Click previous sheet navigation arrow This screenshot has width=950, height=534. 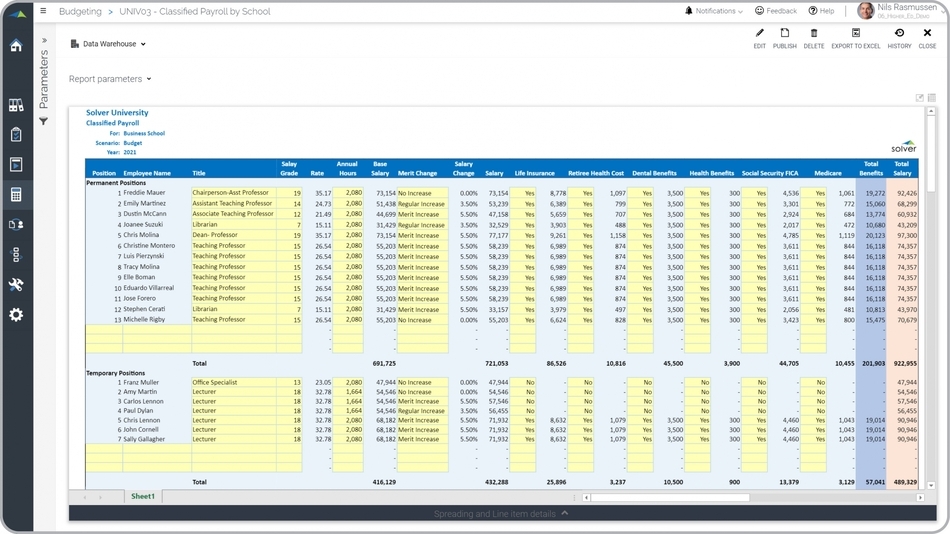click(84, 497)
